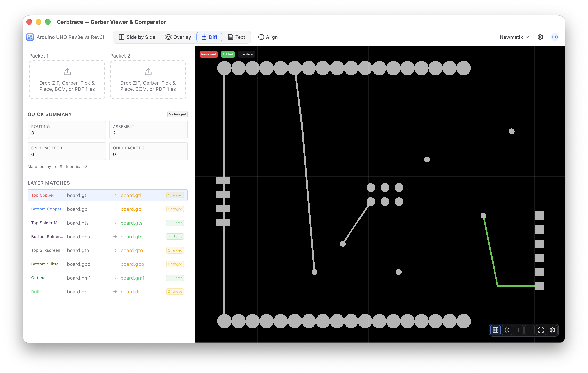This screenshot has width=588, height=373.
Task: Open the DO user avatar
Action: point(554,37)
